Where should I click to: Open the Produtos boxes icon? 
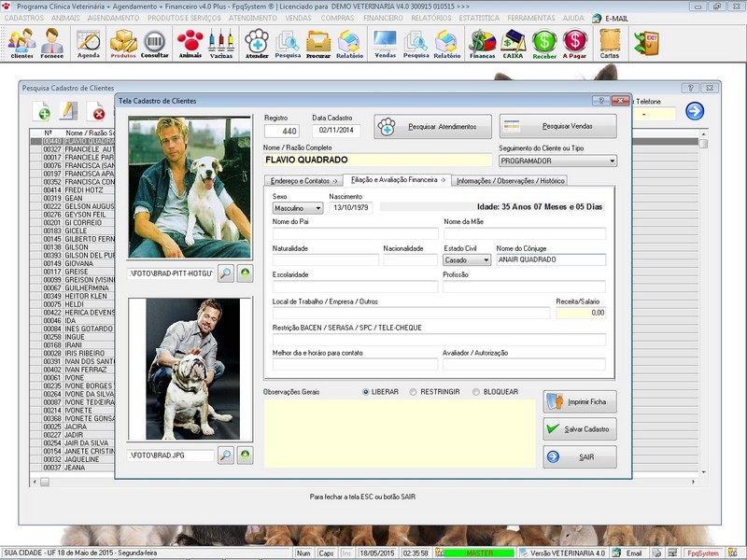[x=123, y=43]
